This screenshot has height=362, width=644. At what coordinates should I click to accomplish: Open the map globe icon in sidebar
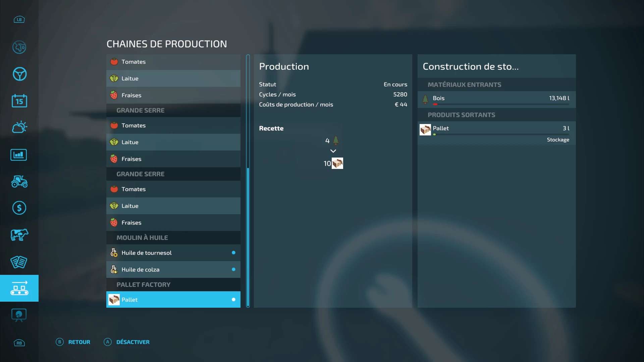pyautogui.click(x=19, y=47)
